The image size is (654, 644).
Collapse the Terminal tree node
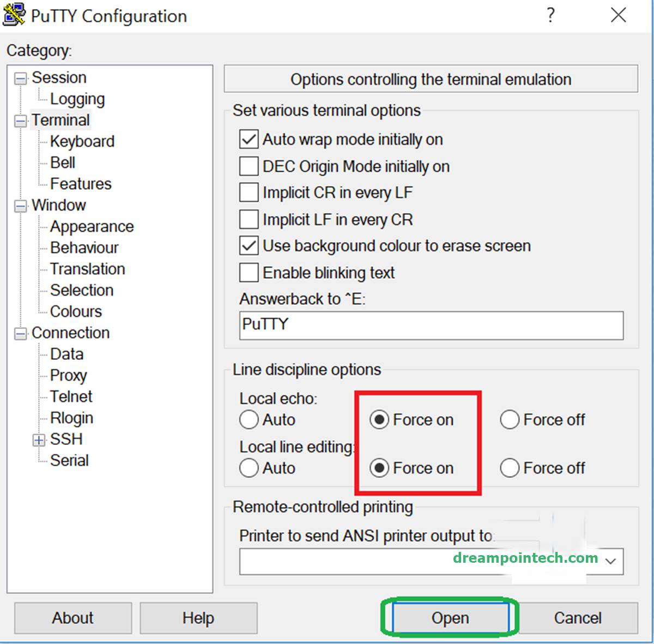coord(20,121)
